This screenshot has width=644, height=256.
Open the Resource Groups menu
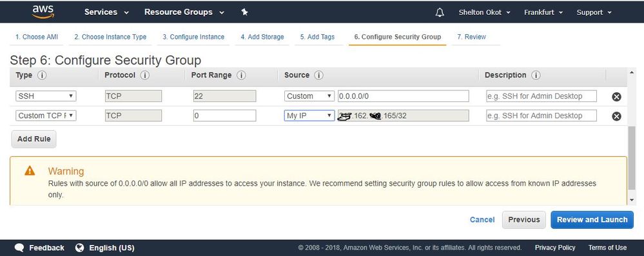184,12
